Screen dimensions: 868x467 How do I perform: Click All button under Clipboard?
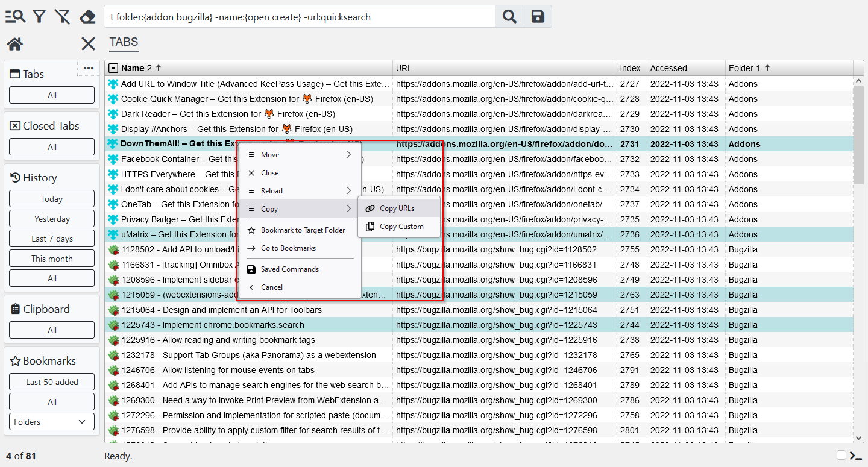click(52, 330)
